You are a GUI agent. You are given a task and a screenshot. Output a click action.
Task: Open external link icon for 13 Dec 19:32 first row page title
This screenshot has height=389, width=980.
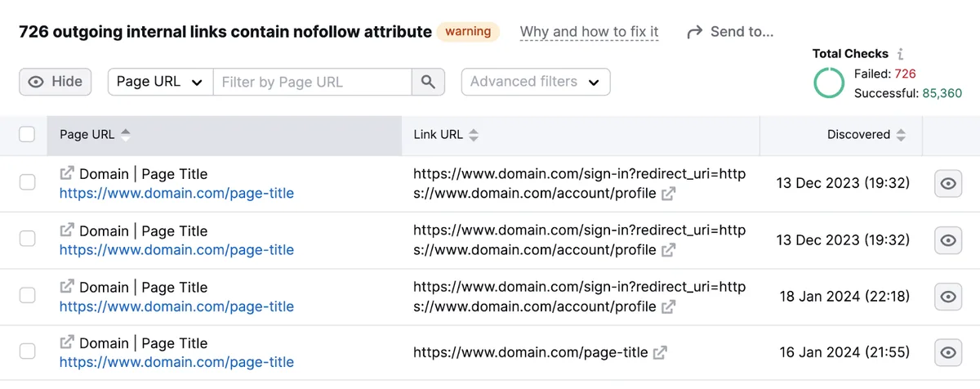point(67,173)
